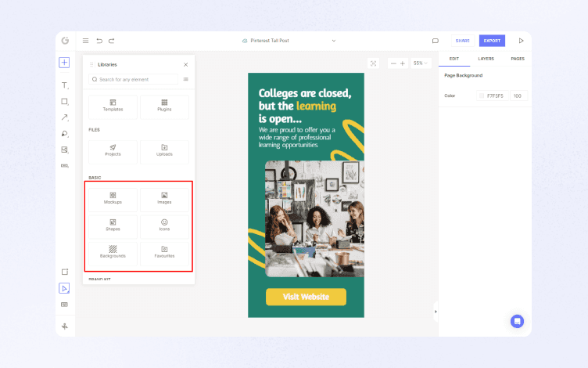Click the Page Background label
The width and height of the screenshot is (588, 368).
pyautogui.click(x=463, y=75)
